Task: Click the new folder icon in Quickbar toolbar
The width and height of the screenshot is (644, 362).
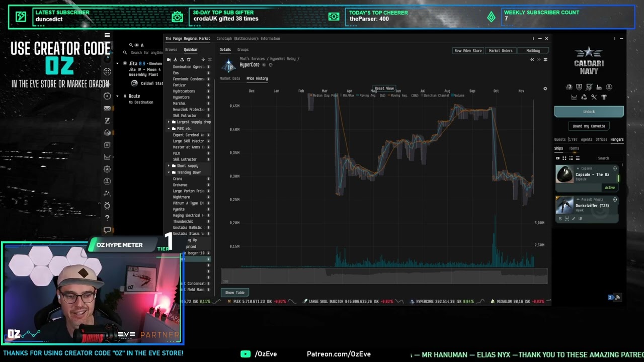Action: coord(169,59)
